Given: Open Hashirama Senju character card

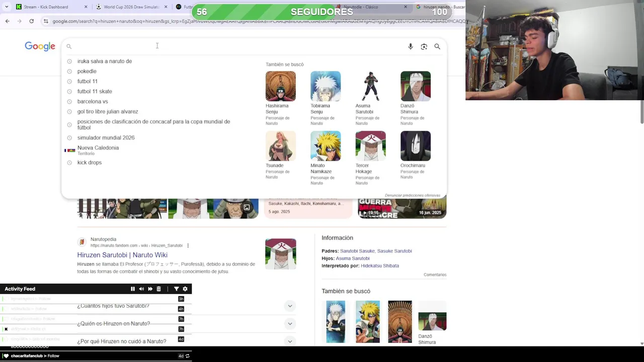Looking at the screenshot, I should pyautogui.click(x=281, y=99).
